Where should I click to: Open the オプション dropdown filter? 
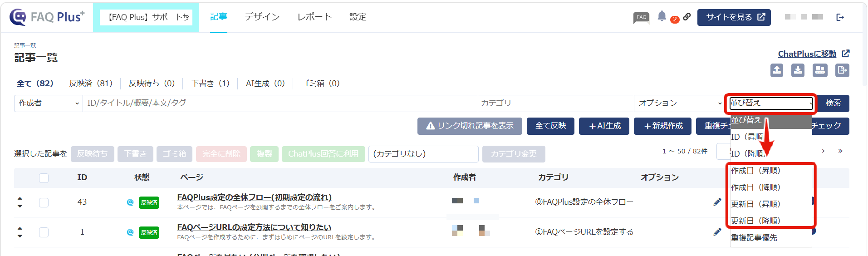pos(679,103)
